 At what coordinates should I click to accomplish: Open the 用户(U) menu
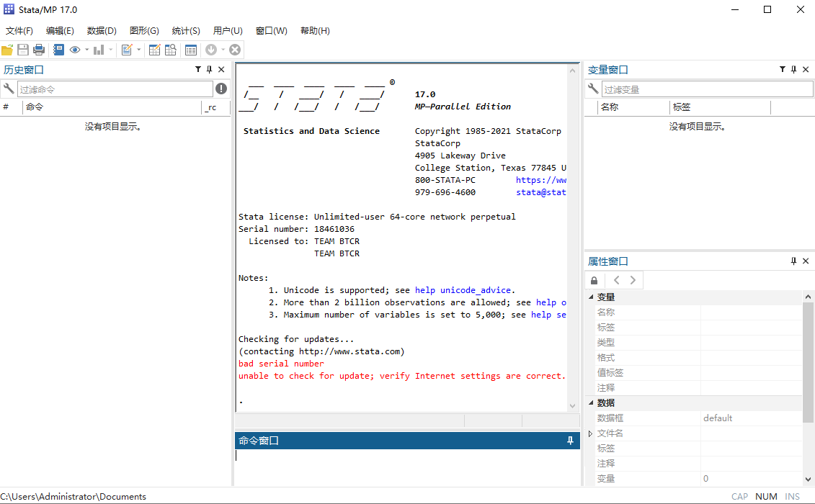pos(228,31)
